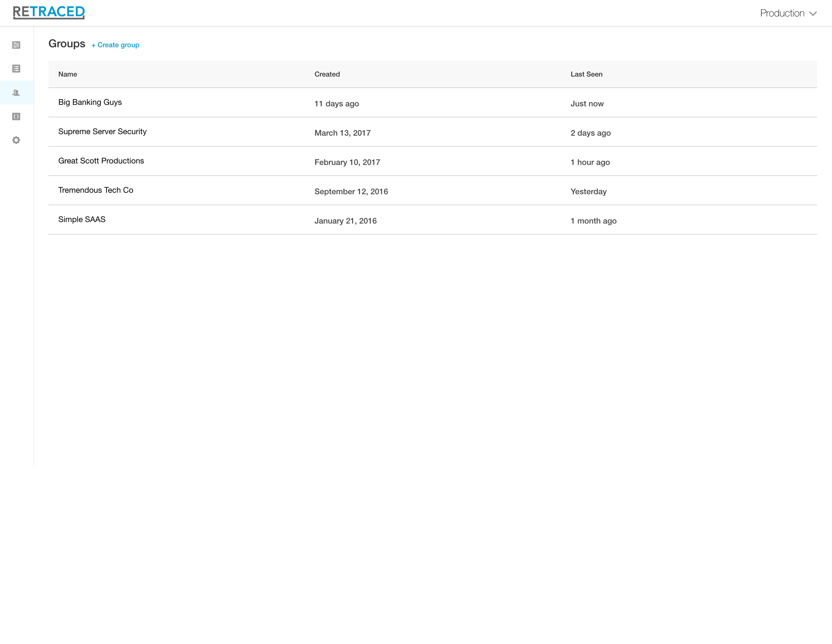This screenshot has width=832, height=644.
Task: Click the Production dropdown chevron arrow
Action: click(813, 14)
